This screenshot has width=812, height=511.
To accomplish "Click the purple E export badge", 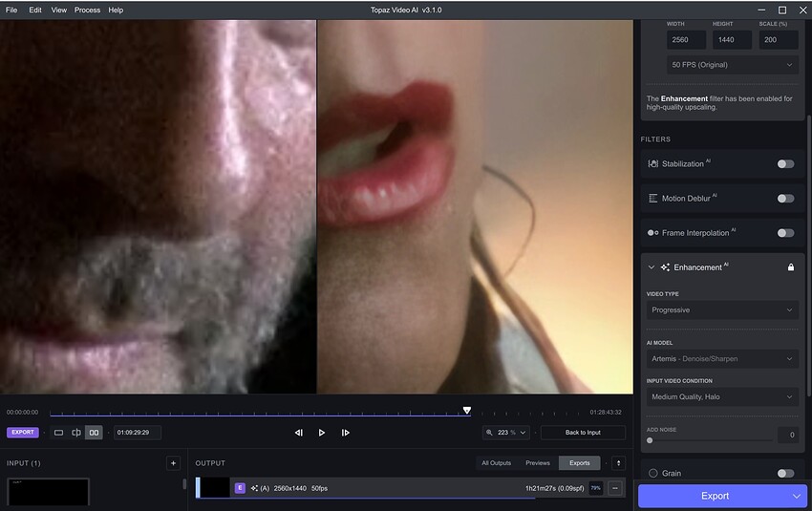I will pyautogui.click(x=240, y=488).
